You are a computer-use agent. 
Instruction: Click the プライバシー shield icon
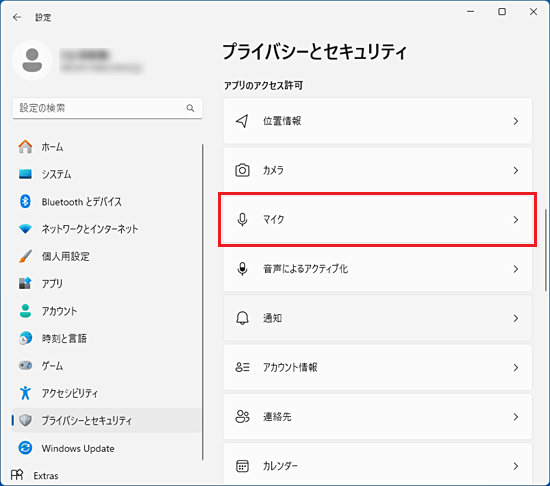click(25, 420)
